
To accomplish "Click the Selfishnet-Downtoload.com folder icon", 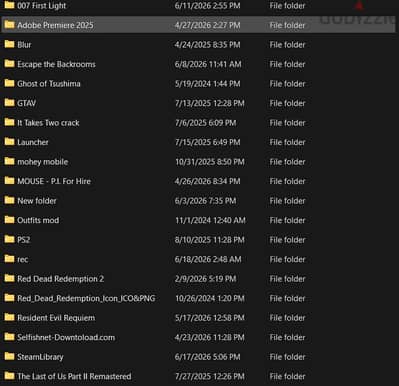I will point(9,337).
